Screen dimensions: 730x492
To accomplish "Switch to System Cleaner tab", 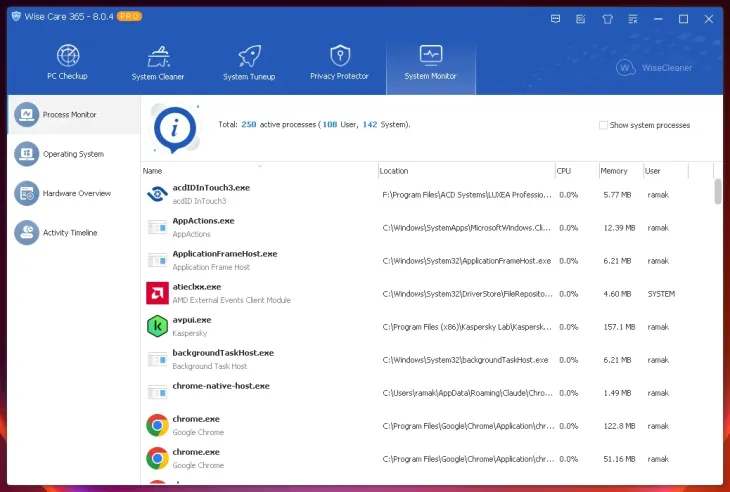I will click(x=158, y=63).
